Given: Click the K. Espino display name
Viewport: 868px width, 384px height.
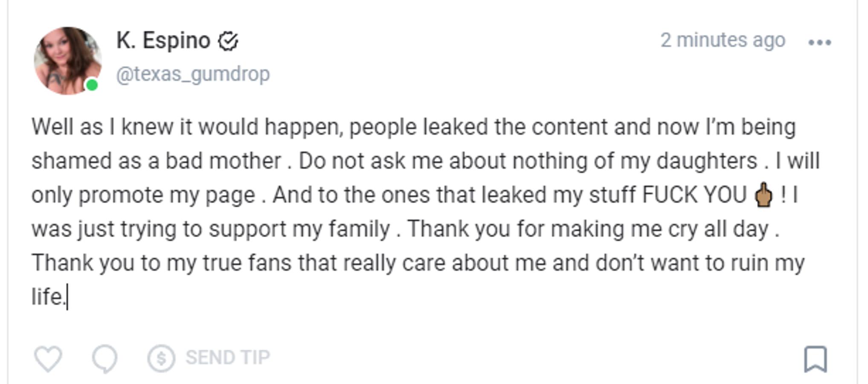Looking at the screenshot, I should coord(163,41).
